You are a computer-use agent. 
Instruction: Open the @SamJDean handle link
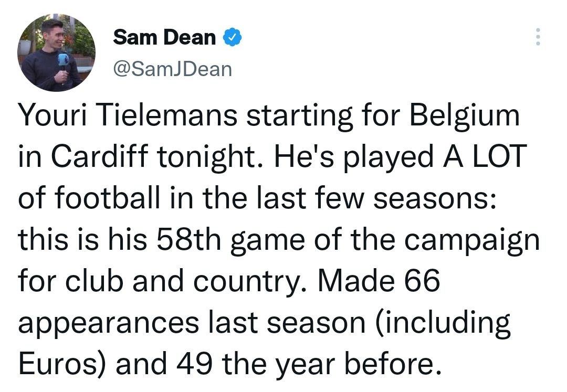[172, 69]
